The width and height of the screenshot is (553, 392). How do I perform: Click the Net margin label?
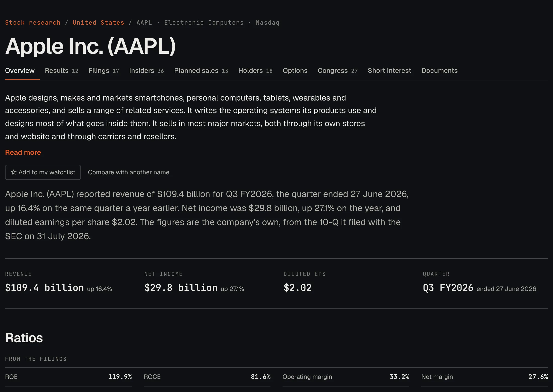[x=437, y=377]
